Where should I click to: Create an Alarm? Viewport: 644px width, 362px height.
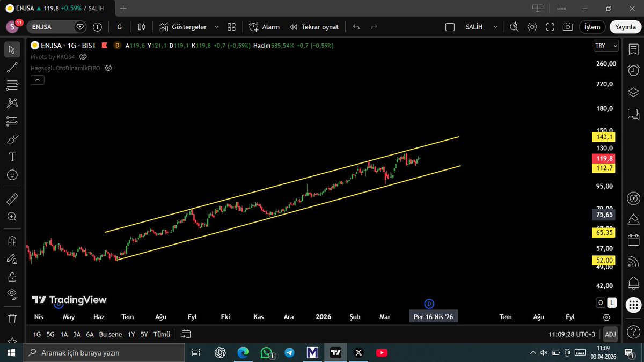[x=264, y=27]
